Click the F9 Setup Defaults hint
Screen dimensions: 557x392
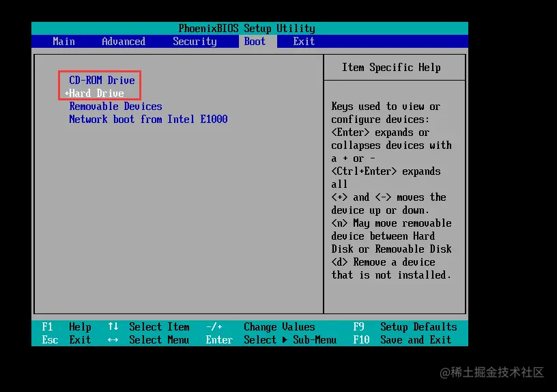[x=405, y=326]
